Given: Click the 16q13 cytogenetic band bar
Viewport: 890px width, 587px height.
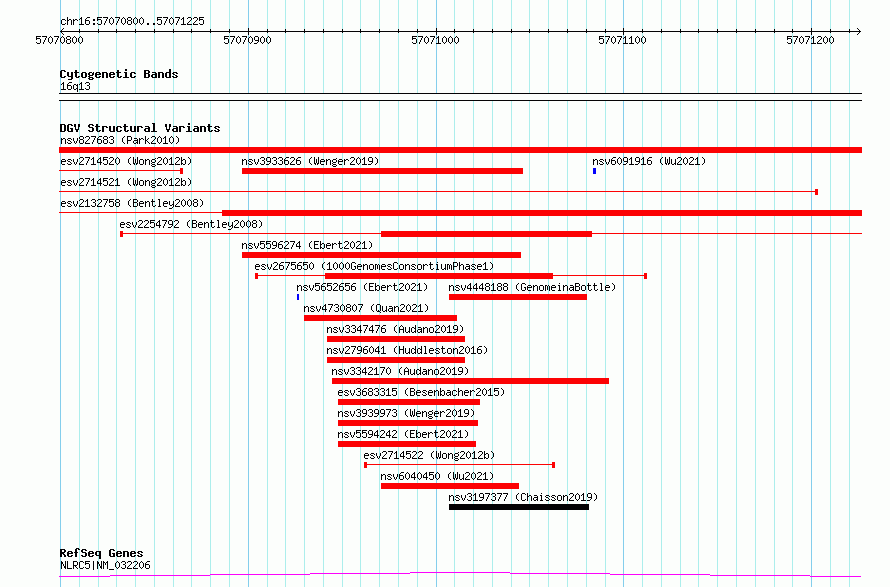Looking at the screenshot, I should point(460,97).
